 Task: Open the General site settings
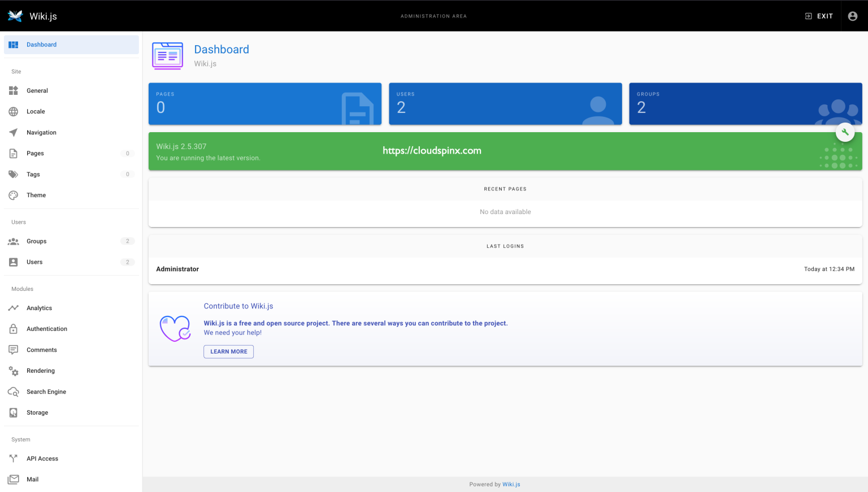pos(37,91)
